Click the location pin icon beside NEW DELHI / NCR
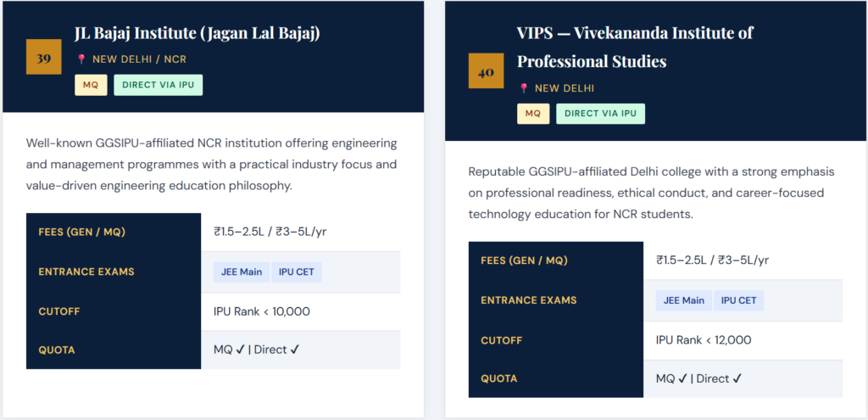The width and height of the screenshot is (868, 420). 81,59
